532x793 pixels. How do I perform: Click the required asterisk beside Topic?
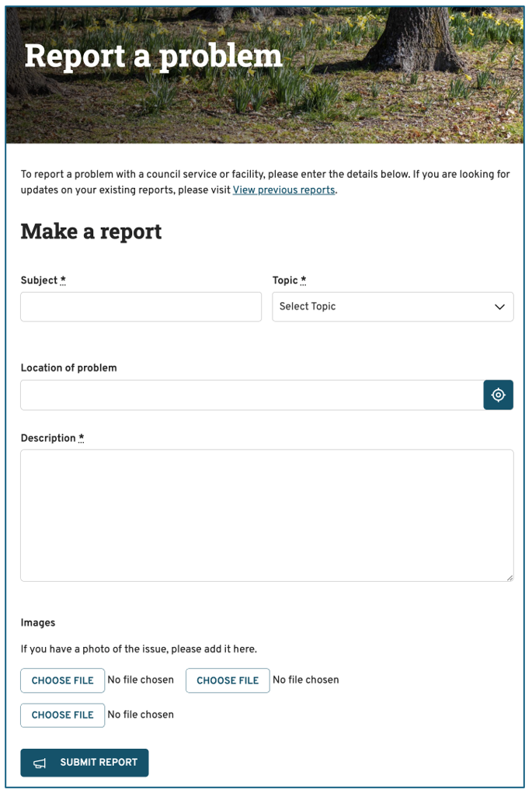click(x=304, y=280)
